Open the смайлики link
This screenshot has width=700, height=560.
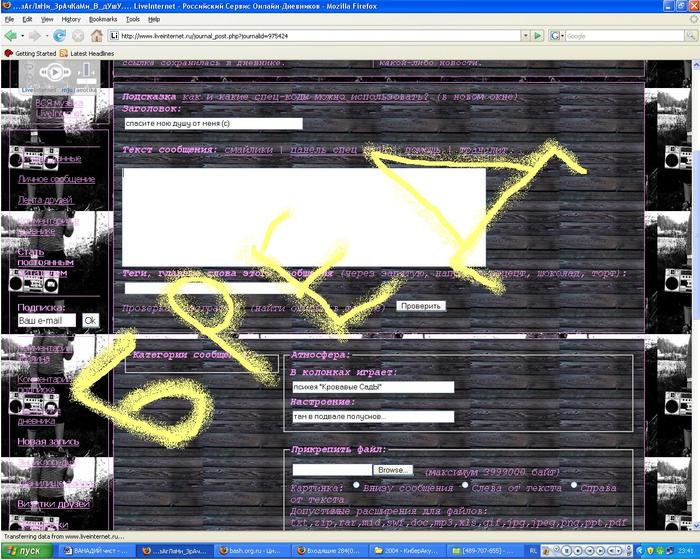pos(249,150)
